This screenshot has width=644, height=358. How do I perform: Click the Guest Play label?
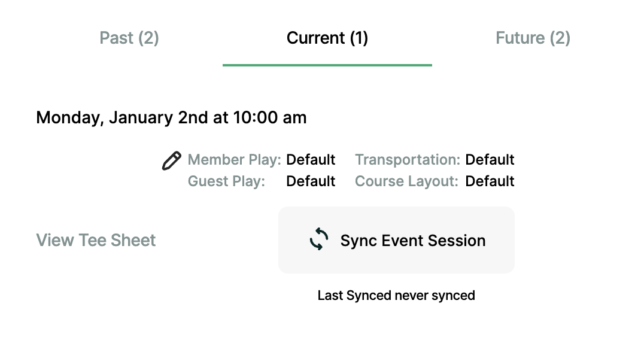pos(226,181)
